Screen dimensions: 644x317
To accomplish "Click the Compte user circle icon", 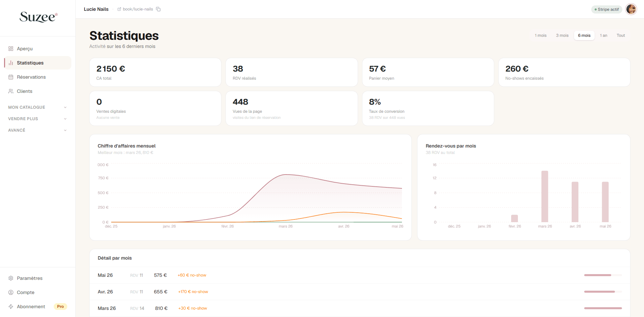I will [11, 292].
